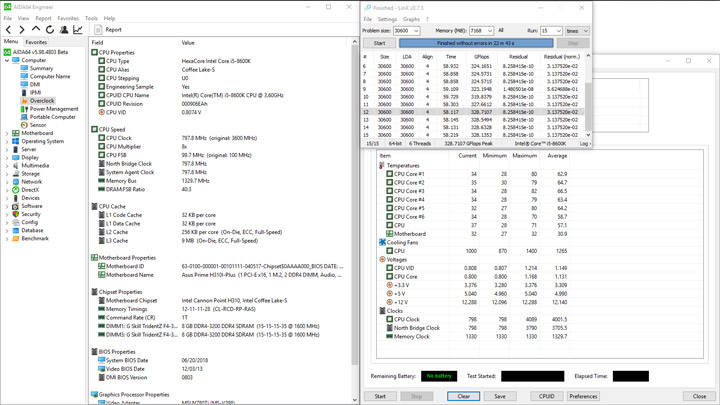Open the times unit dropdown in LinX
The image size is (720, 405).
[577, 31]
